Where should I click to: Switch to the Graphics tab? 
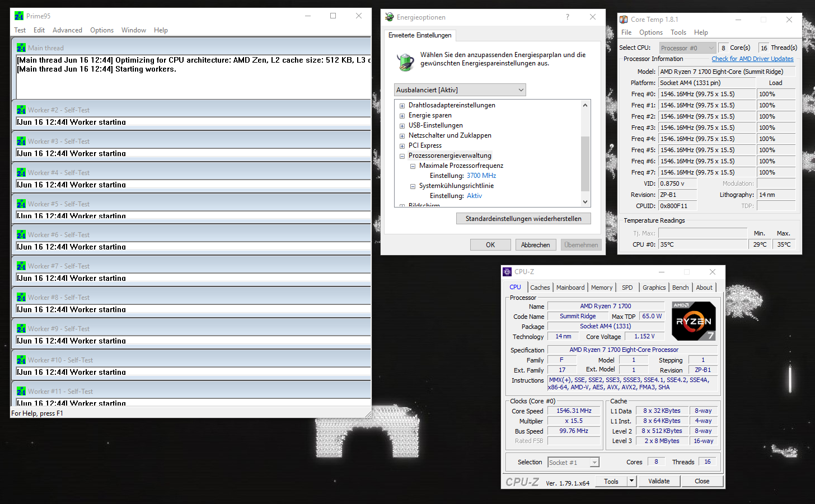click(654, 288)
